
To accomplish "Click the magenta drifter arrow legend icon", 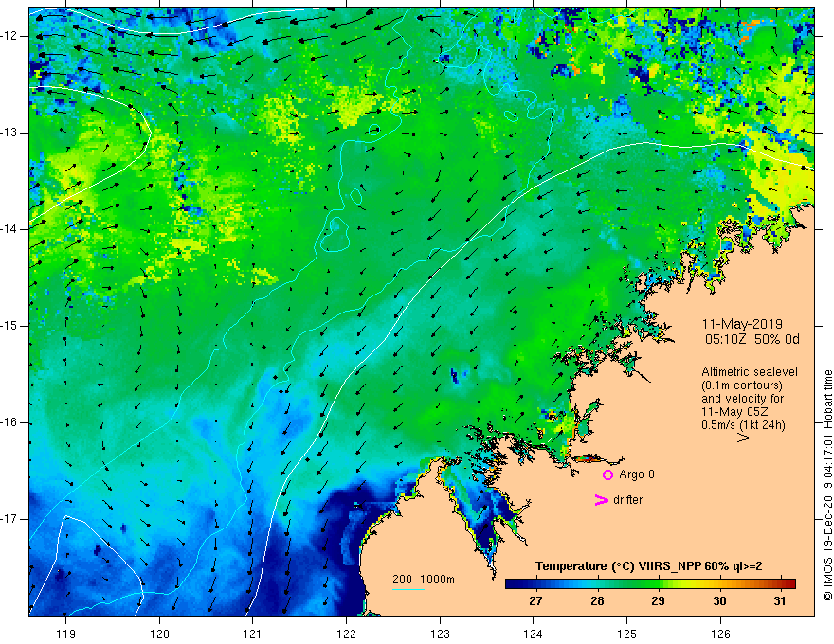I will point(601,500).
